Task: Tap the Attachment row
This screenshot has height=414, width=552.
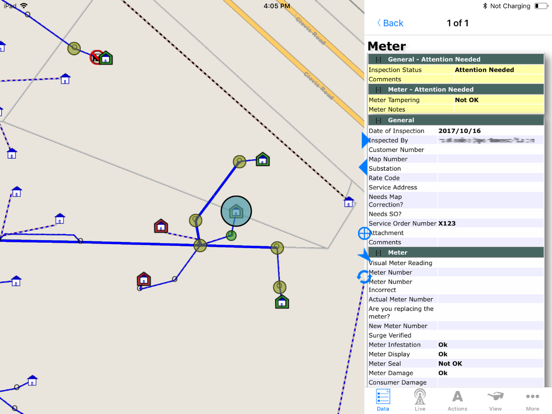Action: tap(456, 233)
